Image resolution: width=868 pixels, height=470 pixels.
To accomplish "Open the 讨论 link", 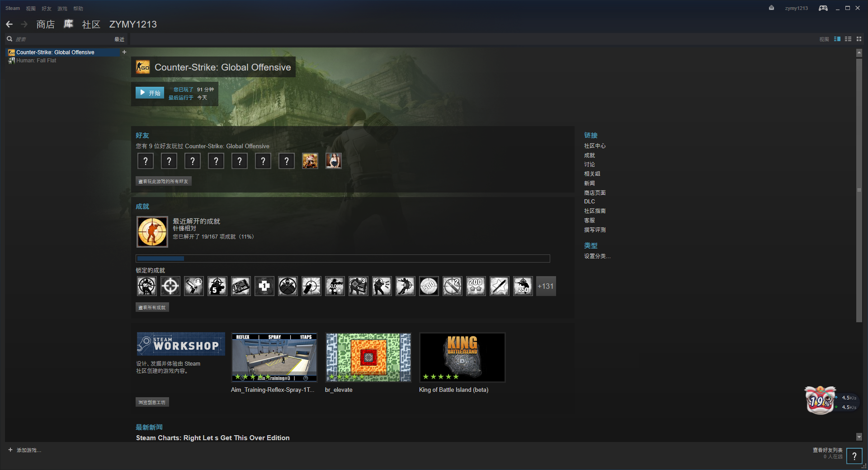I will click(590, 164).
